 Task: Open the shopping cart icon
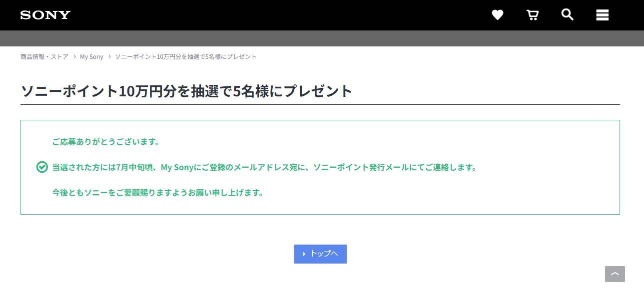point(533,15)
